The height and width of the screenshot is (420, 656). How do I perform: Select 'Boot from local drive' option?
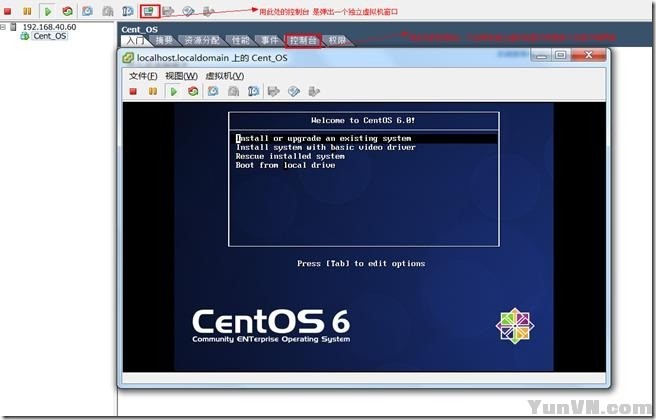pos(285,165)
